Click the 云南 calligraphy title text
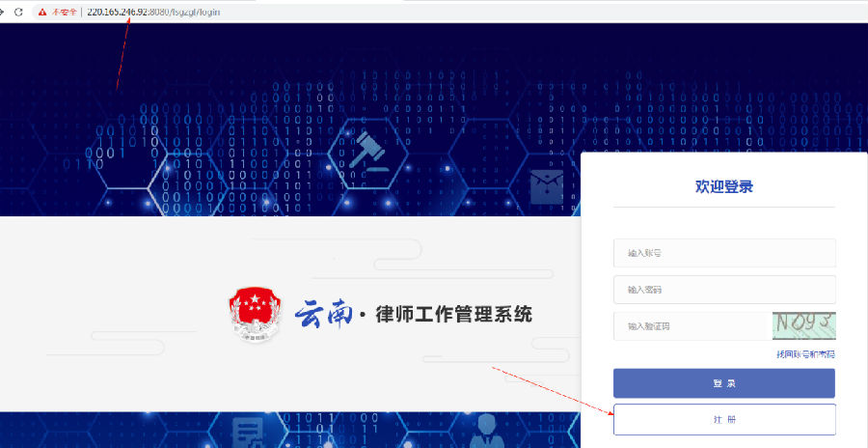868x448 pixels. click(323, 314)
